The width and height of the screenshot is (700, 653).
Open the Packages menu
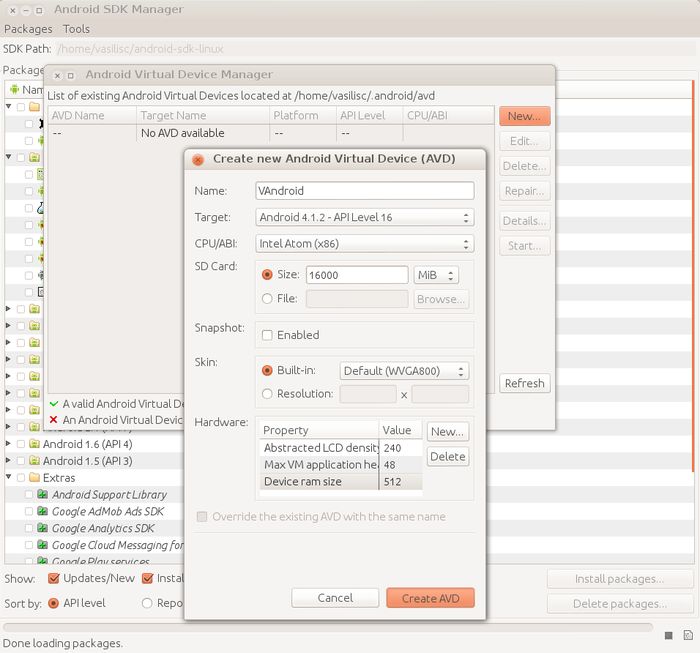(28, 29)
